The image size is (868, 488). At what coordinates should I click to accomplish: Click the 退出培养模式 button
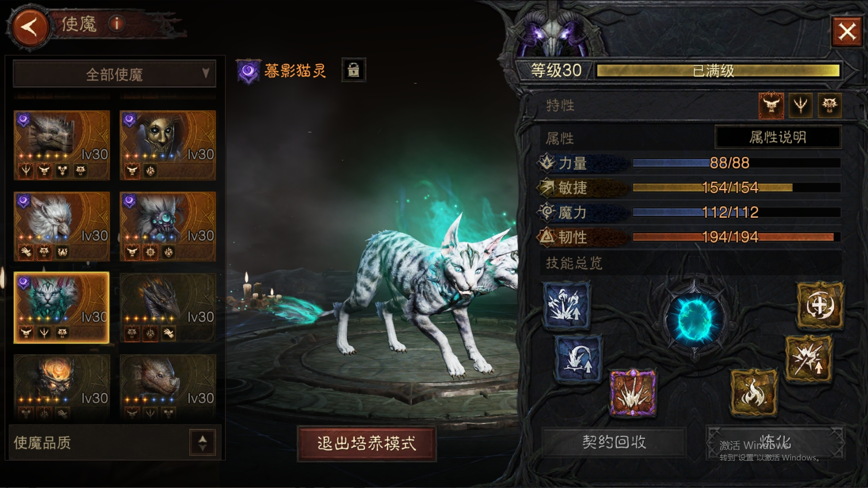pyautogui.click(x=367, y=443)
